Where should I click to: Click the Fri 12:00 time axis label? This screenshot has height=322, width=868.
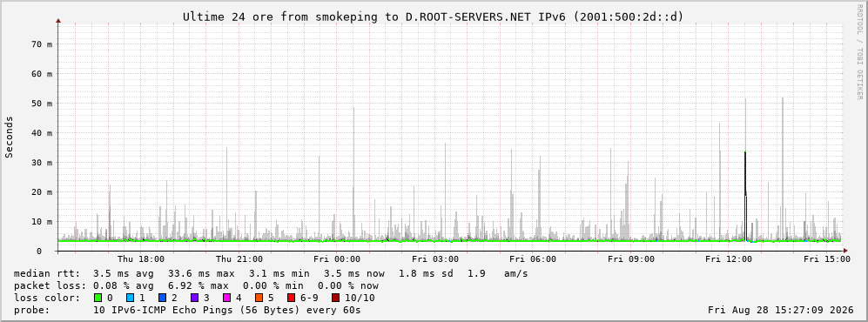[729, 259]
